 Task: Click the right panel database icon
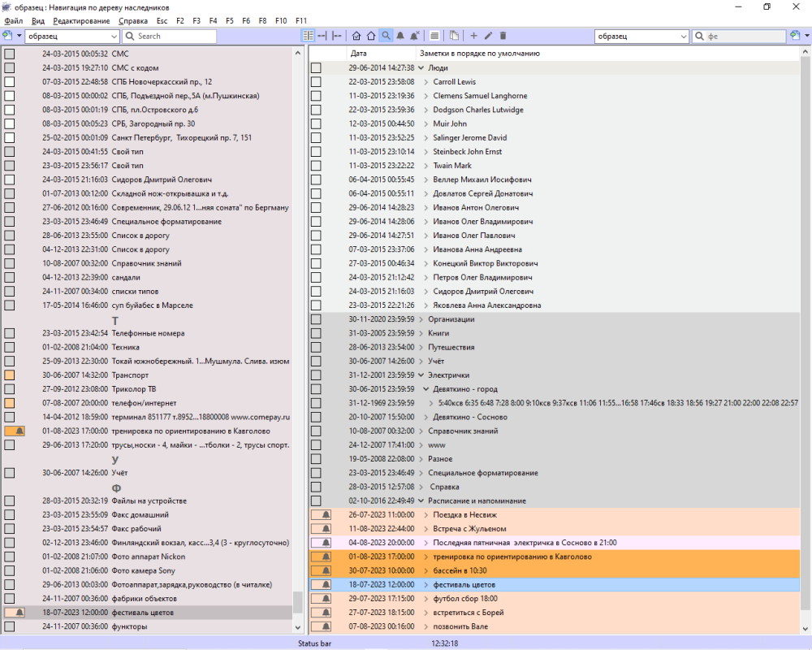[796, 36]
